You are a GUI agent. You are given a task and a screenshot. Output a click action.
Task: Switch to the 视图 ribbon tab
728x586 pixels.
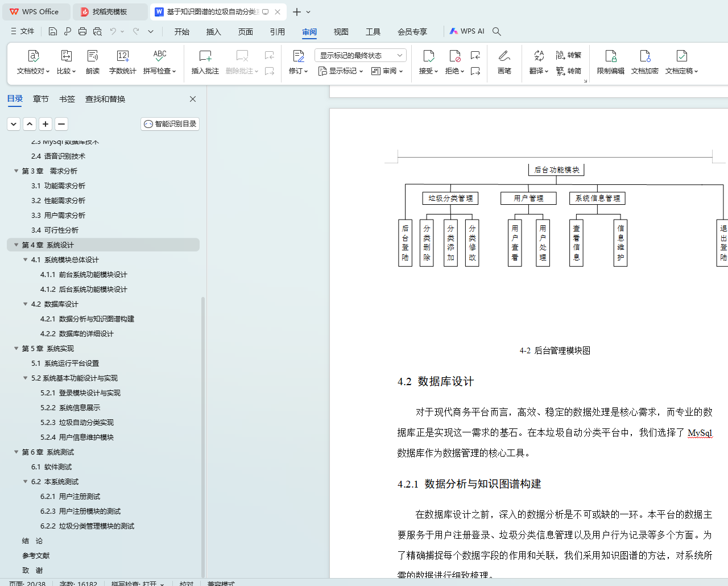tap(341, 32)
